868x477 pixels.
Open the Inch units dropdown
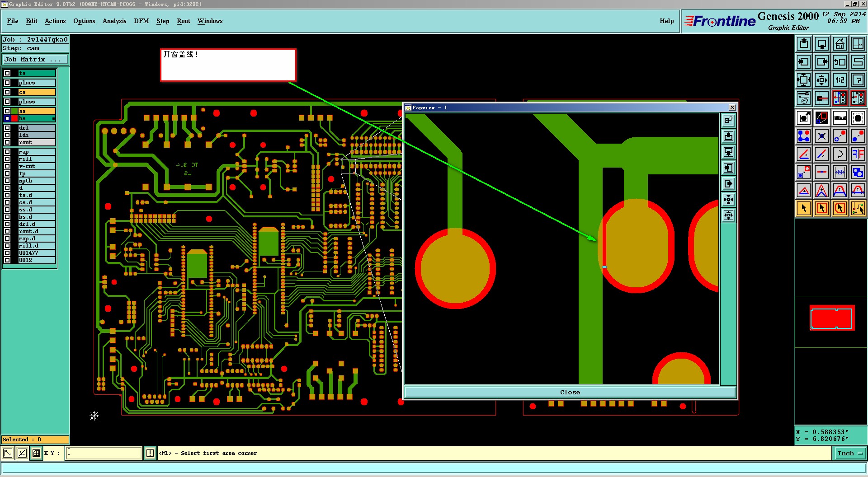coord(850,453)
